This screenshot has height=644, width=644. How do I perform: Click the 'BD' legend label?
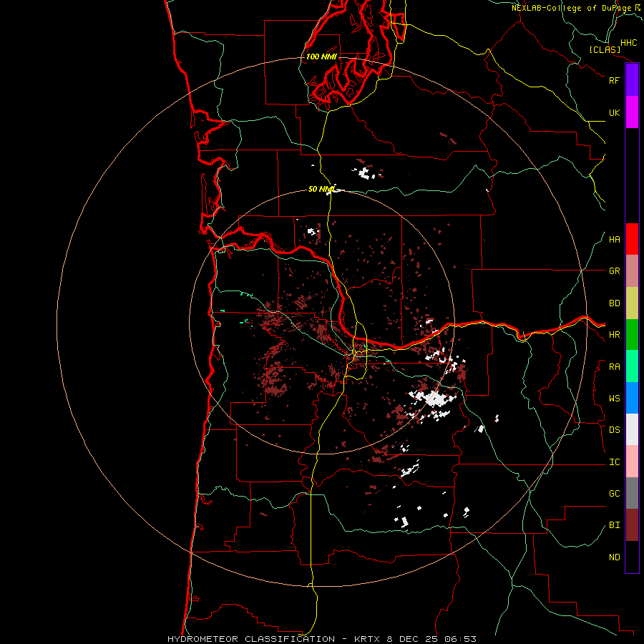pos(614,303)
